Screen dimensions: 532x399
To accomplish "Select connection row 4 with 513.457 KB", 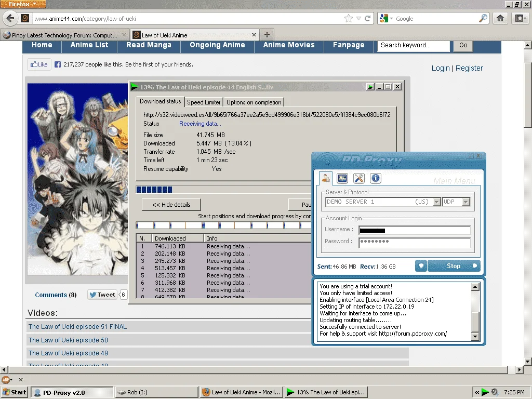I will click(224, 268).
